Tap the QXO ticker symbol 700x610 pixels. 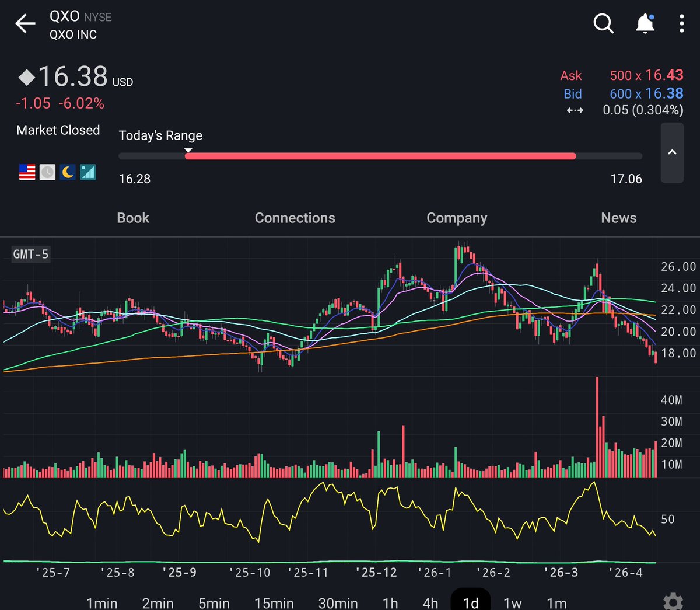pyautogui.click(x=64, y=16)
